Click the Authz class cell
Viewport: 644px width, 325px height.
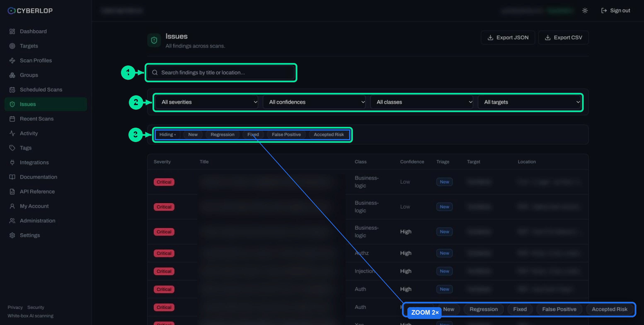pos(362,253)
